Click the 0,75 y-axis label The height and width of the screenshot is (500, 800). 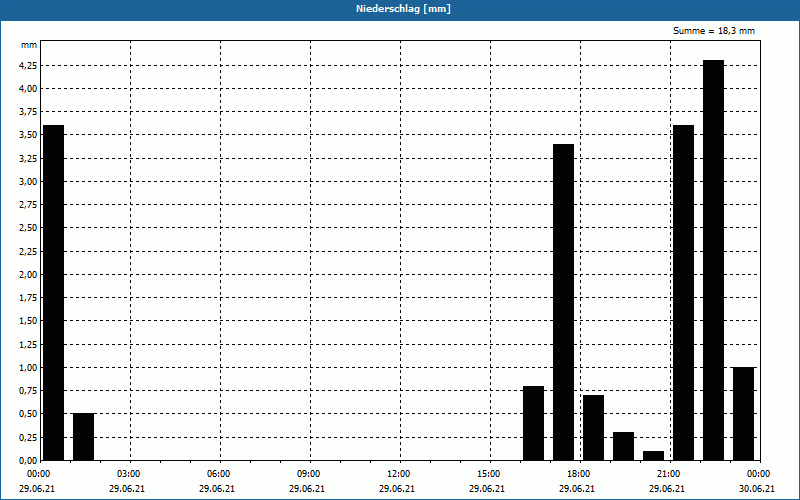point(28,391)
